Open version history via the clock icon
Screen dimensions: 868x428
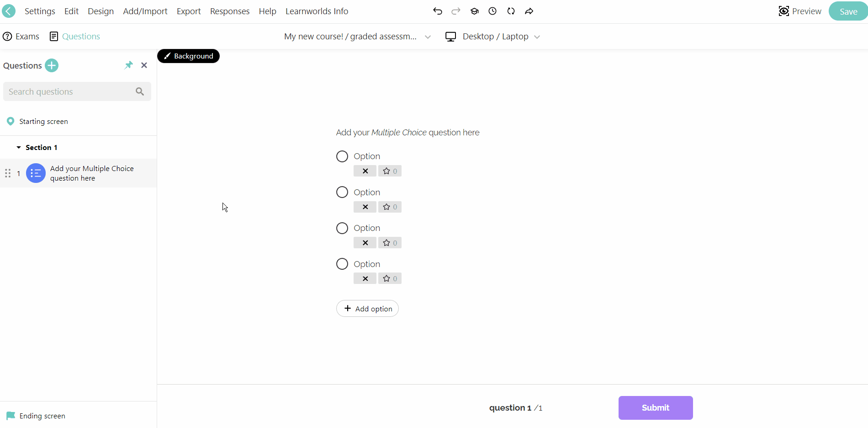tap(492, 11)
